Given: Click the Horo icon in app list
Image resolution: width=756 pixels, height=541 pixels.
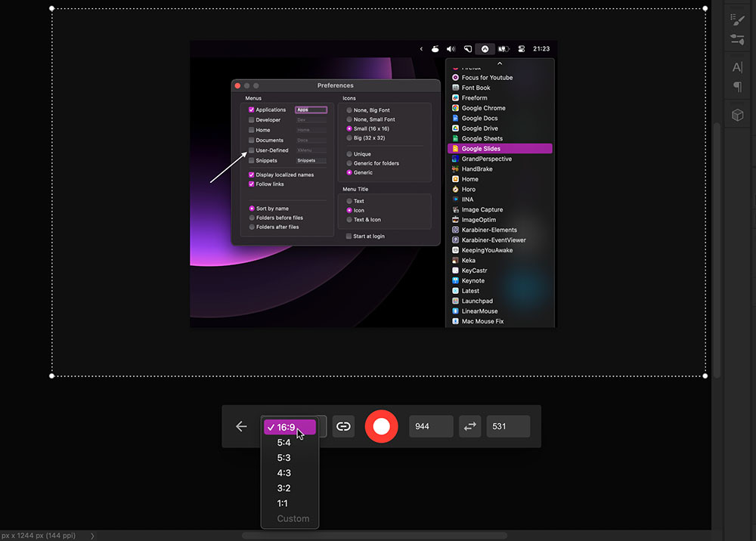Looking at the screenshot, I should tap(455, 190).
